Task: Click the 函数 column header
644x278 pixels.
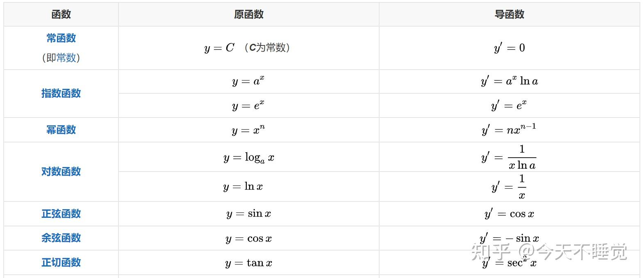Action: pyautogui.click(x=61, y=14)
